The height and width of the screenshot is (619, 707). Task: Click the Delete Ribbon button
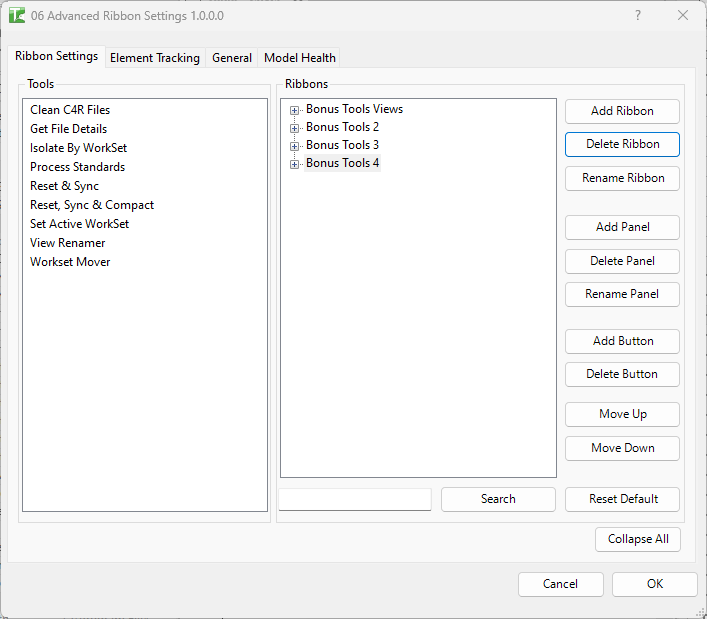pos(622,144)
